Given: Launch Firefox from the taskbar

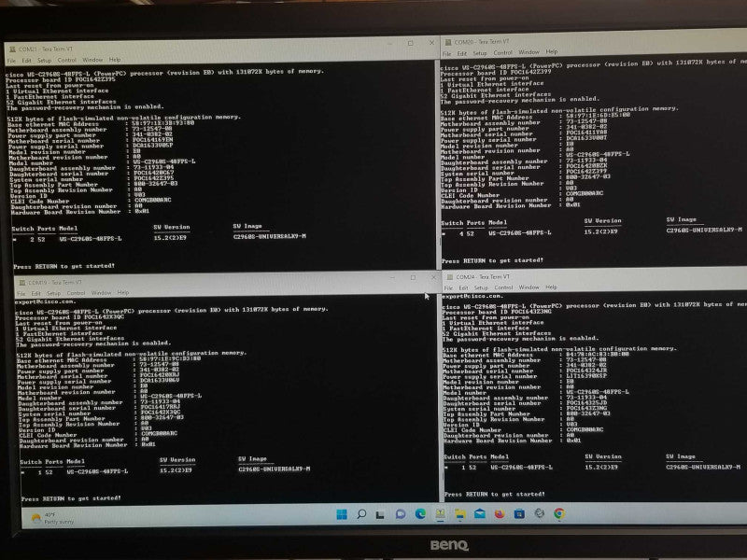Looking at the screenshot, I should point(500,514).
